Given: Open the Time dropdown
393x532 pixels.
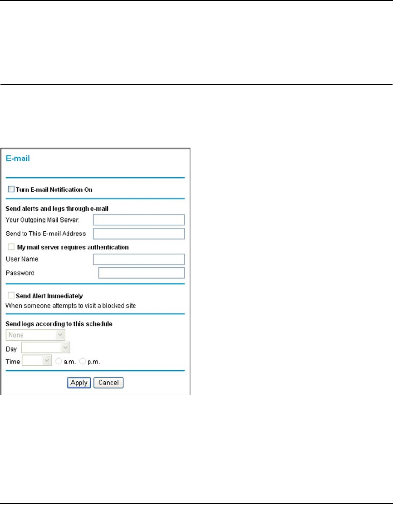Looking at the screenshot, I should point(37,360).
